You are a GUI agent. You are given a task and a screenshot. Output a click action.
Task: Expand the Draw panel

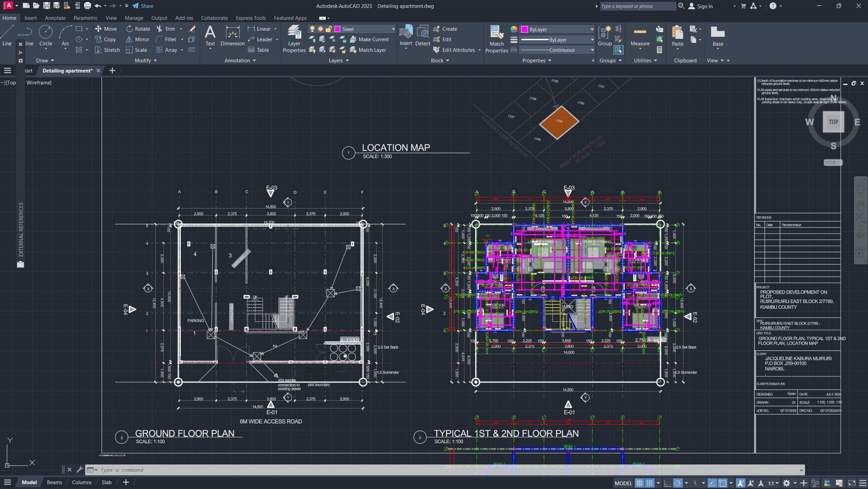click(45, 61)
